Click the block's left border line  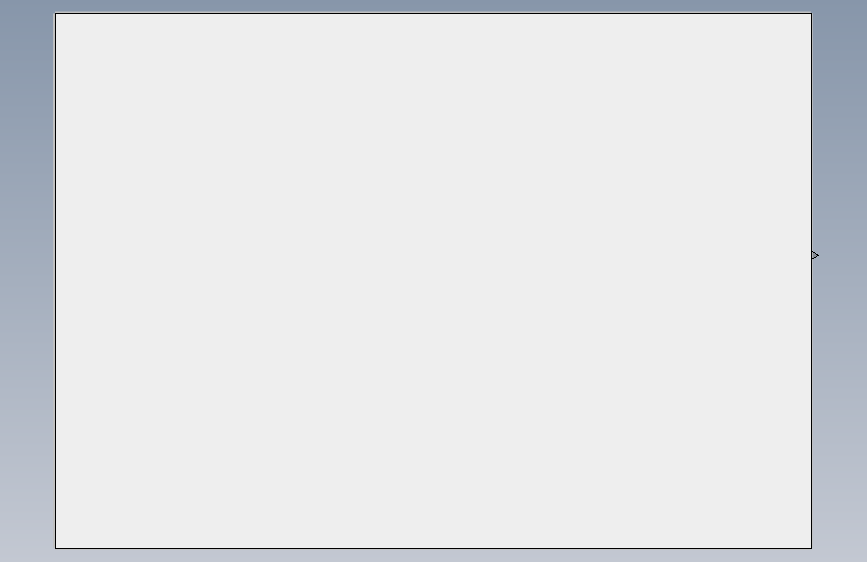click(55, 281)
